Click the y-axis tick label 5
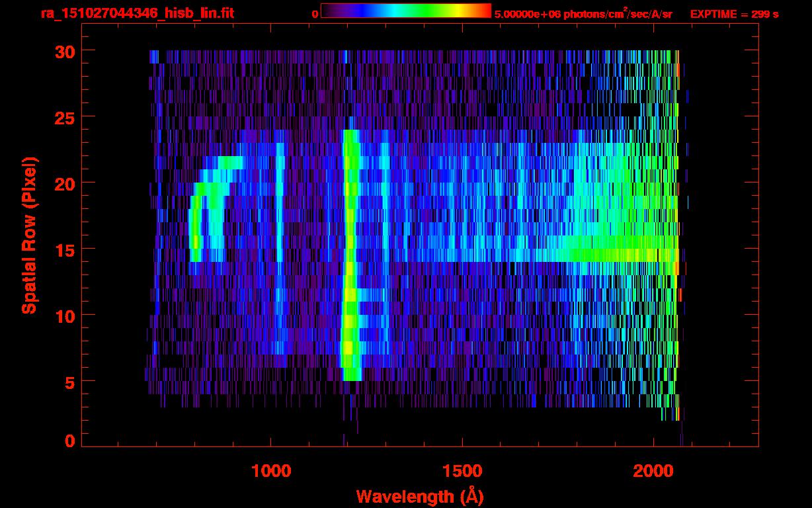 (x=69, y=382)
